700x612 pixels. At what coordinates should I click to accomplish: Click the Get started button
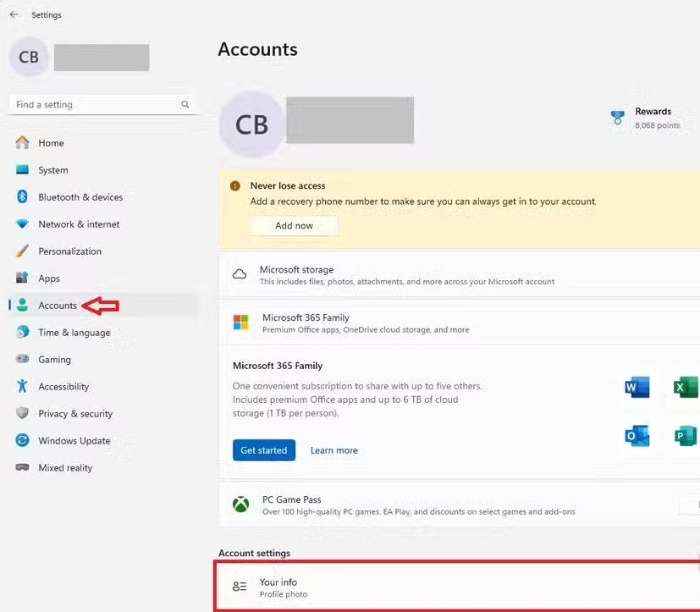264,450
